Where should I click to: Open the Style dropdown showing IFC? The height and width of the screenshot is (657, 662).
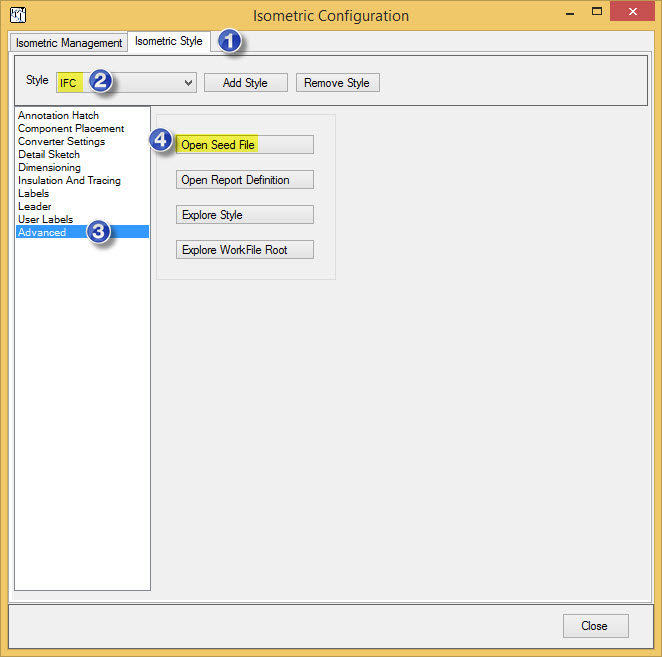point(126,82)
